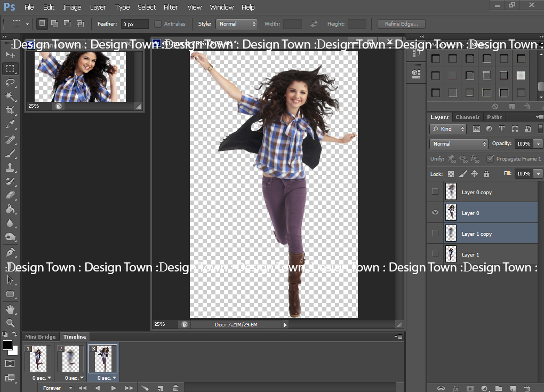This screenshot has height=392, width=544.
Task: Open the Style dropdown in options bar
Action: coord(237,24)
